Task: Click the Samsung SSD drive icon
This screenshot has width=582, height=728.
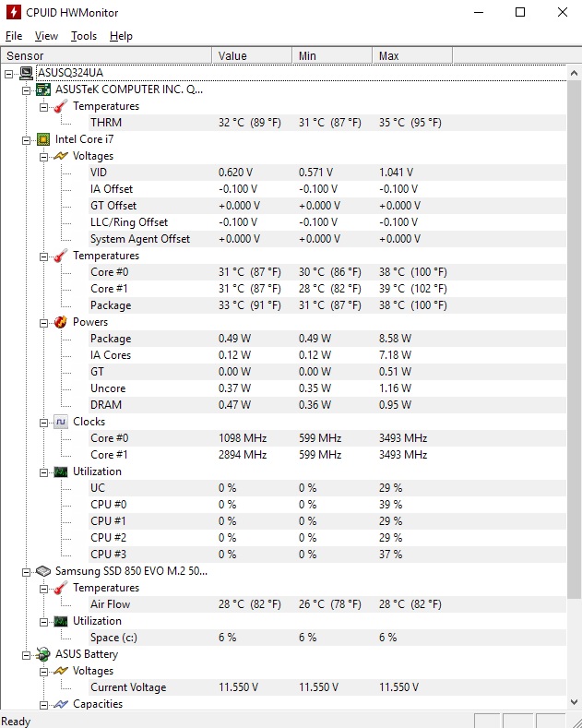Action: point(43,571)
